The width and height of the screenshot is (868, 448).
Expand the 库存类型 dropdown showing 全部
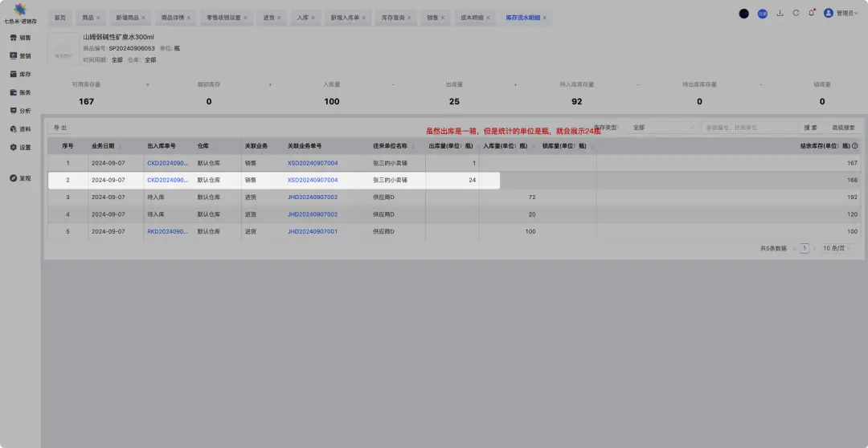[x=664, y=128]
